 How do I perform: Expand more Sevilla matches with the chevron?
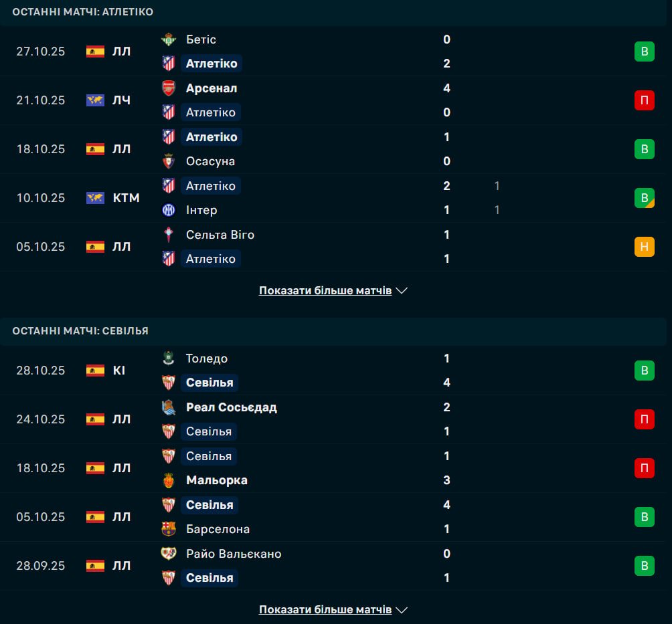[402, 610]
